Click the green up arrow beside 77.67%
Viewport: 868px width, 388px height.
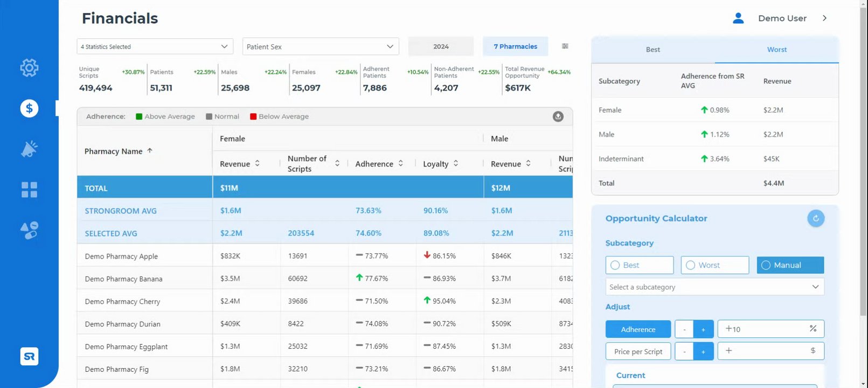pyautogui.click(x=359, y=278)
